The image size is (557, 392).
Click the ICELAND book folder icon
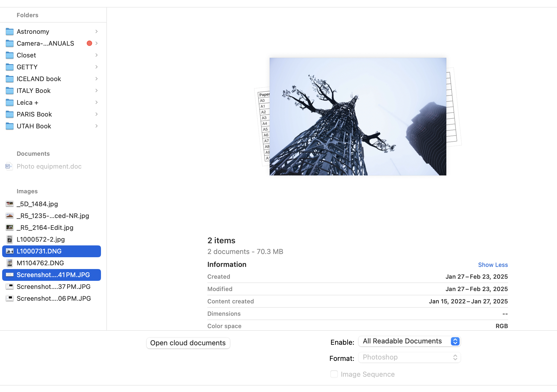point(10,79)
